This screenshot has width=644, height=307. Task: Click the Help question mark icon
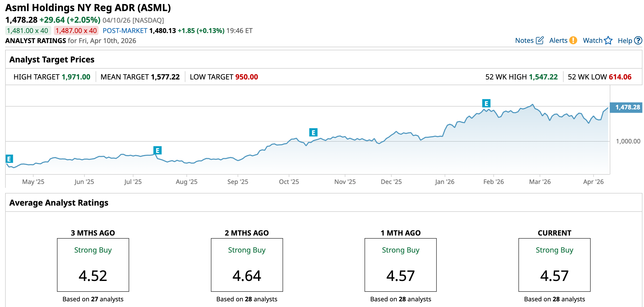[638, 41]
